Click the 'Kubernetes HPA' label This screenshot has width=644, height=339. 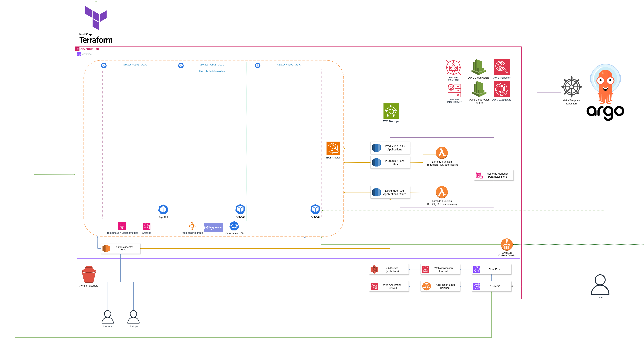pyautogui.click(x=234, y=233)
